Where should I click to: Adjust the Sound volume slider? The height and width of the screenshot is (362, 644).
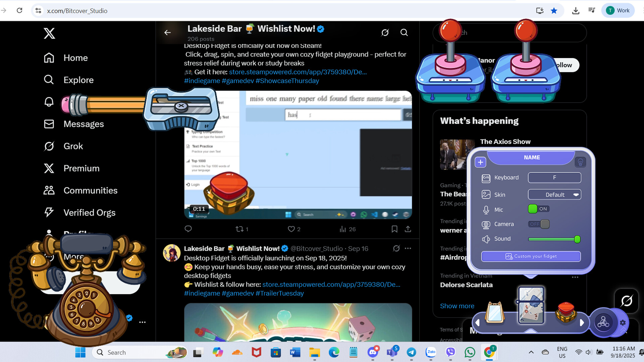[577, 239]
